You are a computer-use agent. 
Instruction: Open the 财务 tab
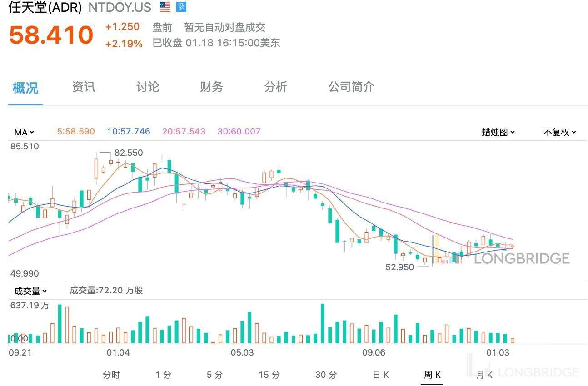click(x=211, y=87)
